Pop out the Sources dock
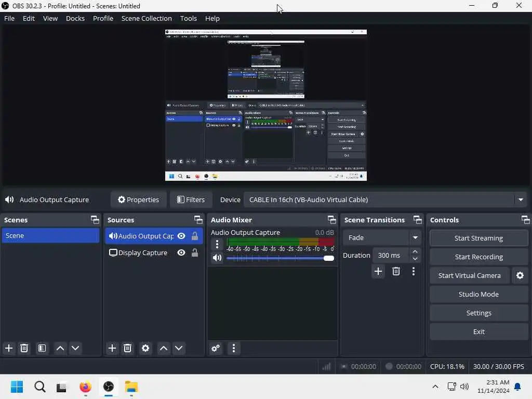The width and height of the screenshot is (532, 399). click(198, 220)
